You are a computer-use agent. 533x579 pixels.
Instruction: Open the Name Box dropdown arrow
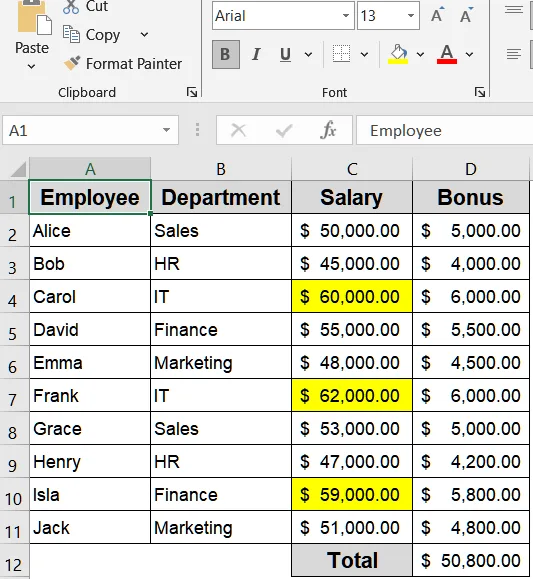[x=167, y=130]
